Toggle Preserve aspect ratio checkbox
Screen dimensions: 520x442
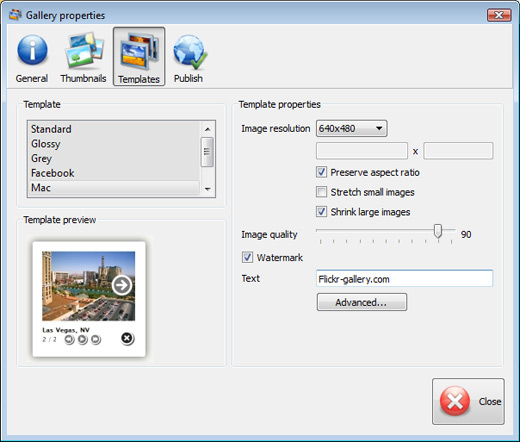click(321, 172)
